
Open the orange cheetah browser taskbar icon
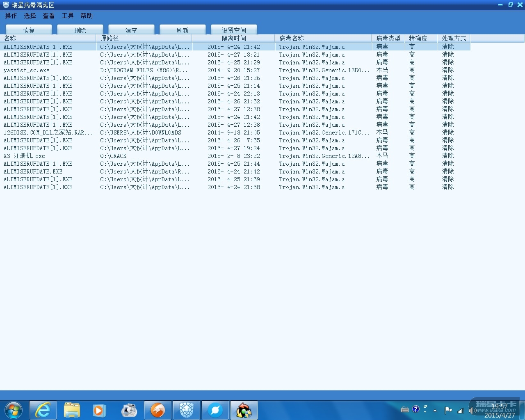click(x=158, y=410)
